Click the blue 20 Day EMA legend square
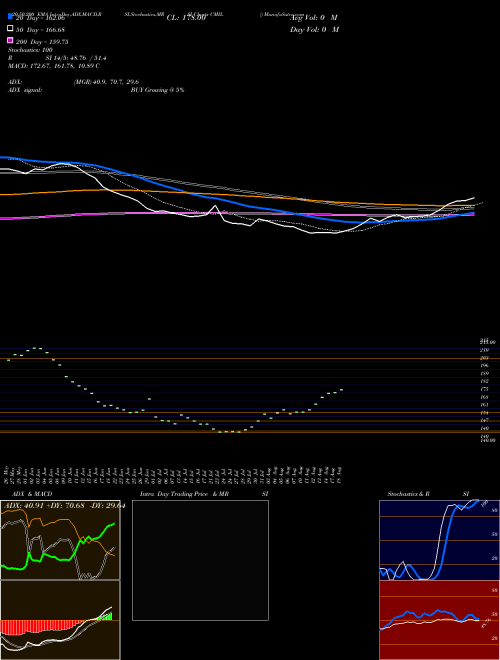 (x=10, y=16)
